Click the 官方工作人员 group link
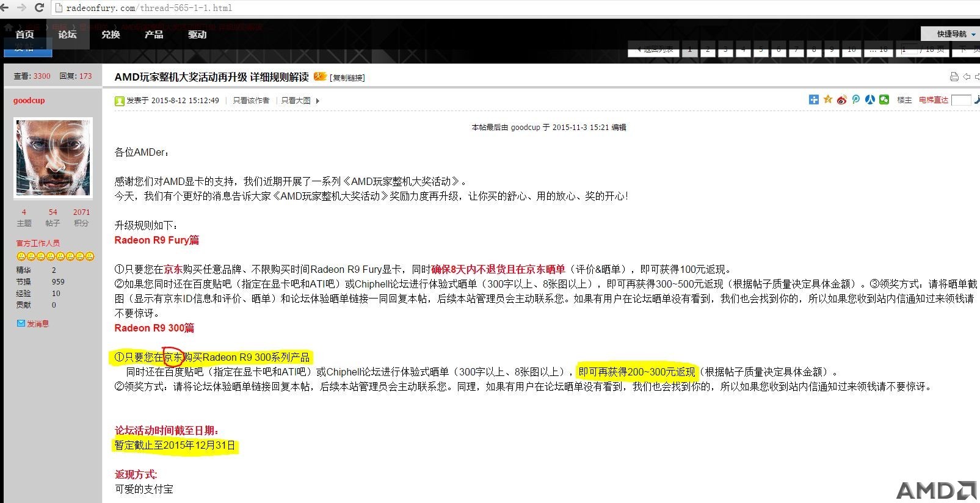Image resolution: width=980 pixels, height=503 pixels. click(38, 243)
